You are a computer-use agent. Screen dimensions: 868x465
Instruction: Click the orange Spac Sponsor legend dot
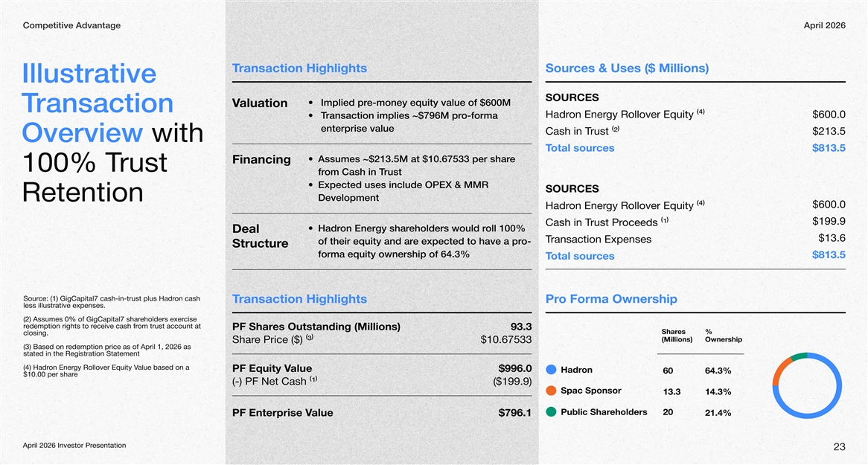pos(551,391)
